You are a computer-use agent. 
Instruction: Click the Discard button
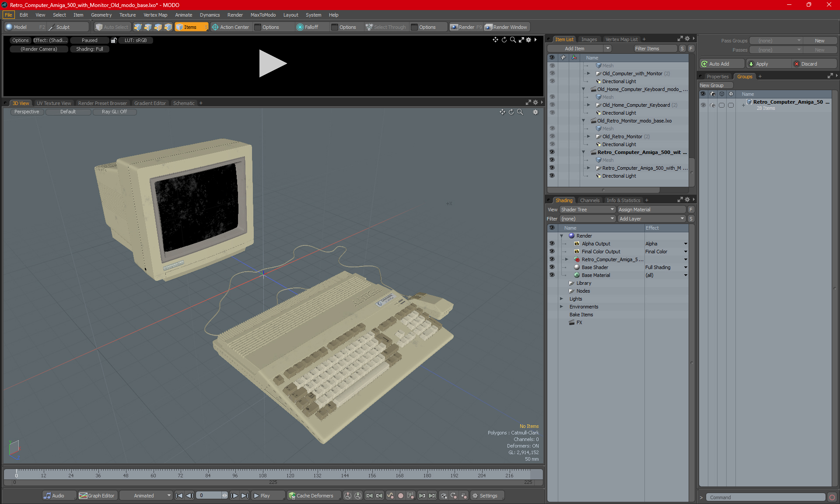813,64
